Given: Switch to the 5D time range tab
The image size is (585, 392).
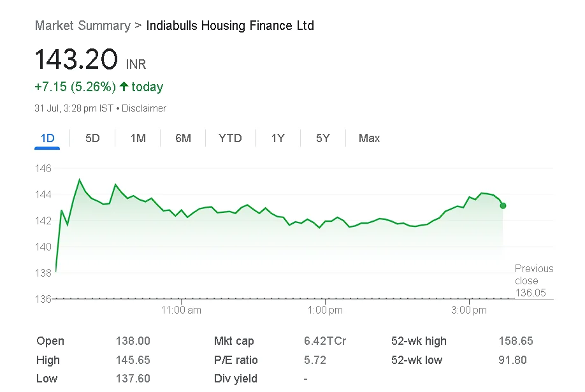Looking at the screenshot, I should pyautogui.click(x=92, y=138).
